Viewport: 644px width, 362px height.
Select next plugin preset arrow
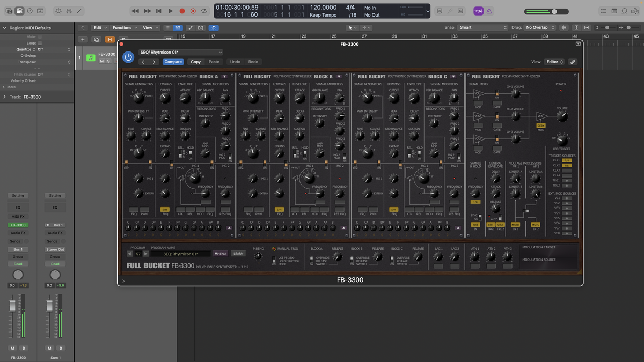[x=155, y=62]
